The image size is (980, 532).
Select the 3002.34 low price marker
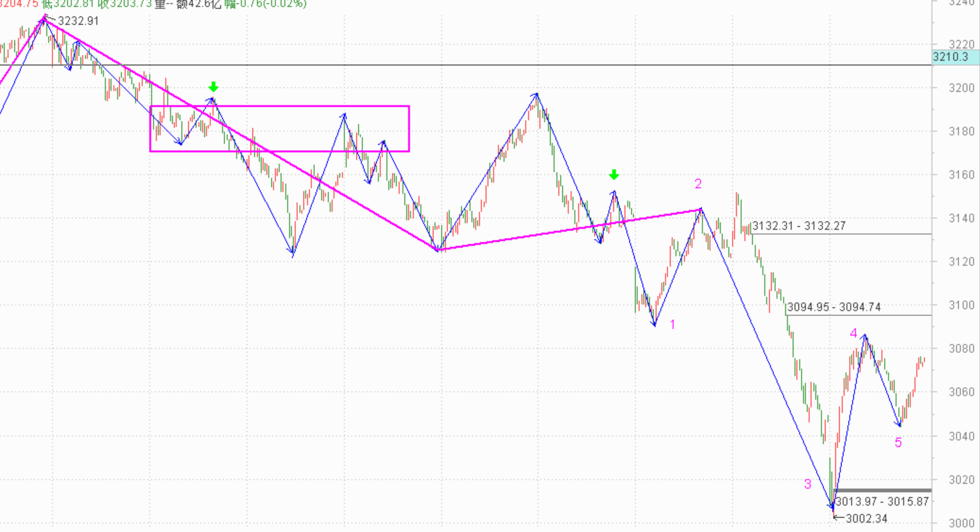866,519
